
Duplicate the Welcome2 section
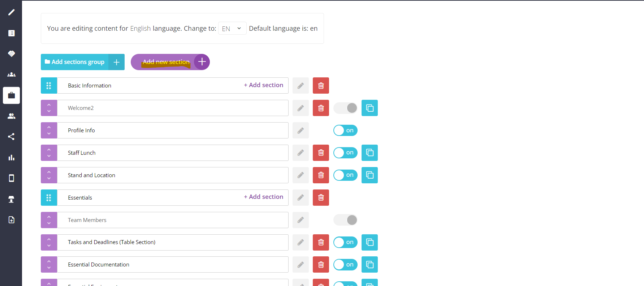coord(369,108)
